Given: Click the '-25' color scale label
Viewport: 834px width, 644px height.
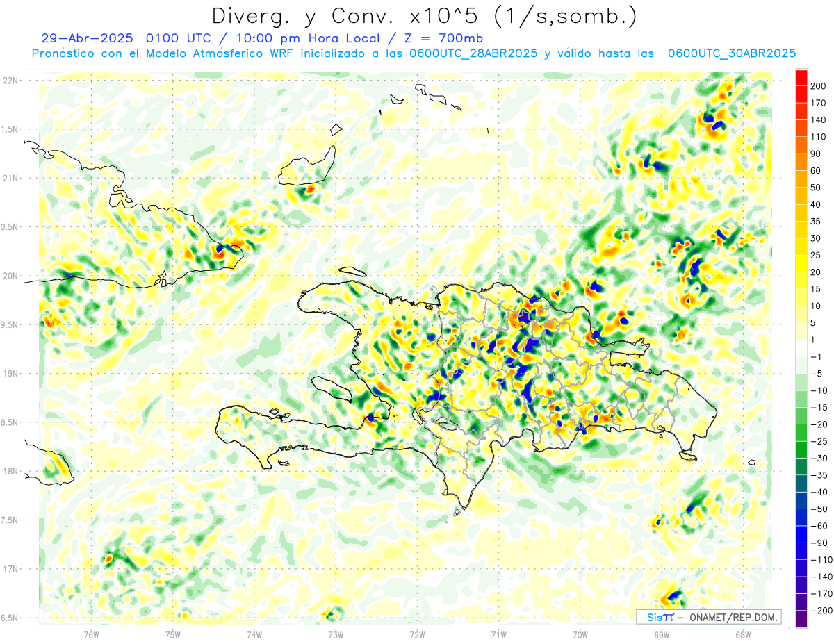Looking at the screenshot, I should coord(820,441).
